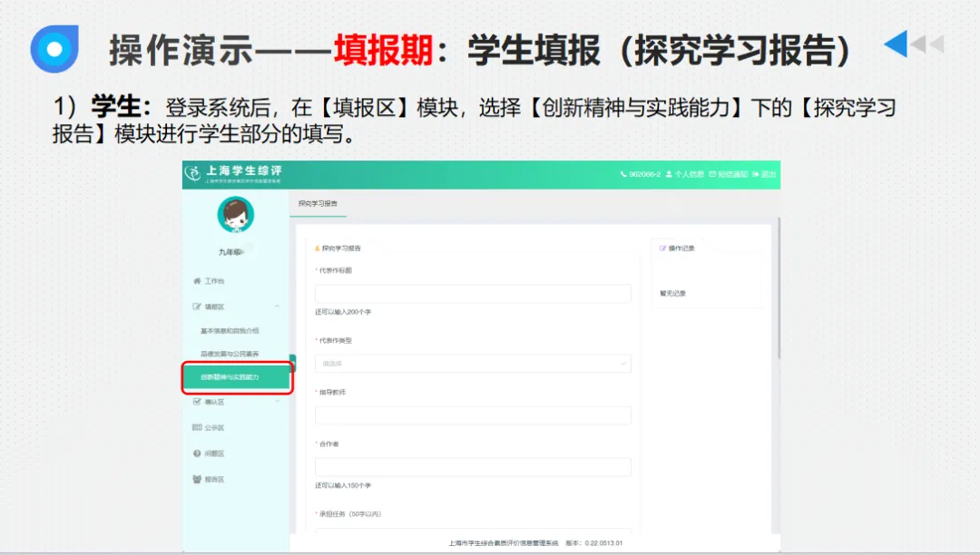This screenshot has width=980, height=555.
Task: Click the 退出 logout icon
Action: click(x=755, y=175)
